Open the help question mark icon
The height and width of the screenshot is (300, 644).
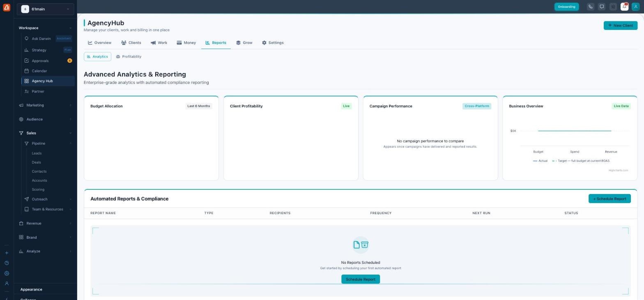(x=7, y=263)
